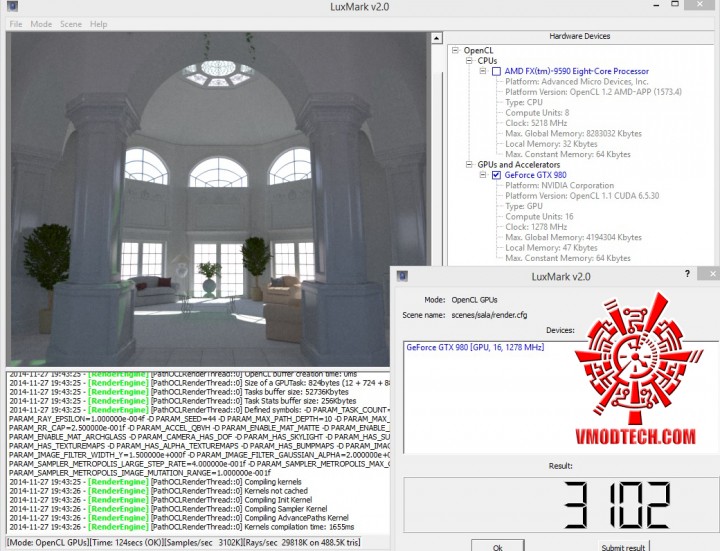Viewport: 720px width, 551px height.
Task: Click 'Local Memory: 32 Kbytes' row
Action: pos(551,144)
